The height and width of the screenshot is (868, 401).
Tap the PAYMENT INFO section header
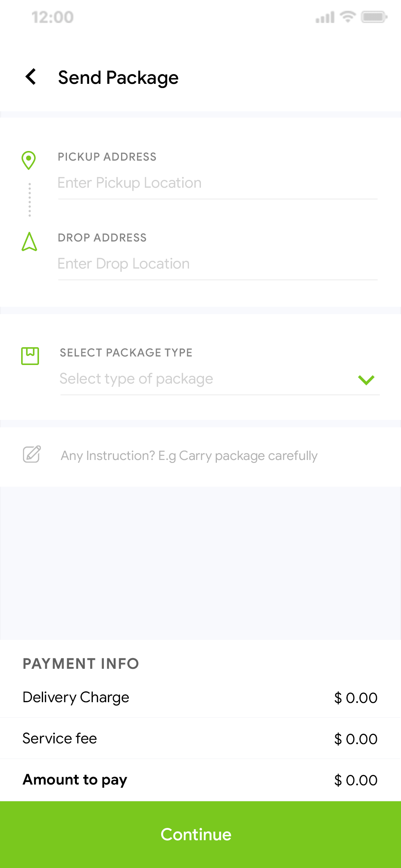[81, 664]
